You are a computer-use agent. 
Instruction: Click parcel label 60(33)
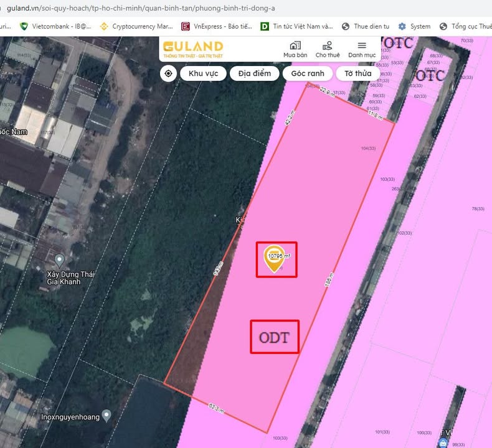click(x=376, y=102)
